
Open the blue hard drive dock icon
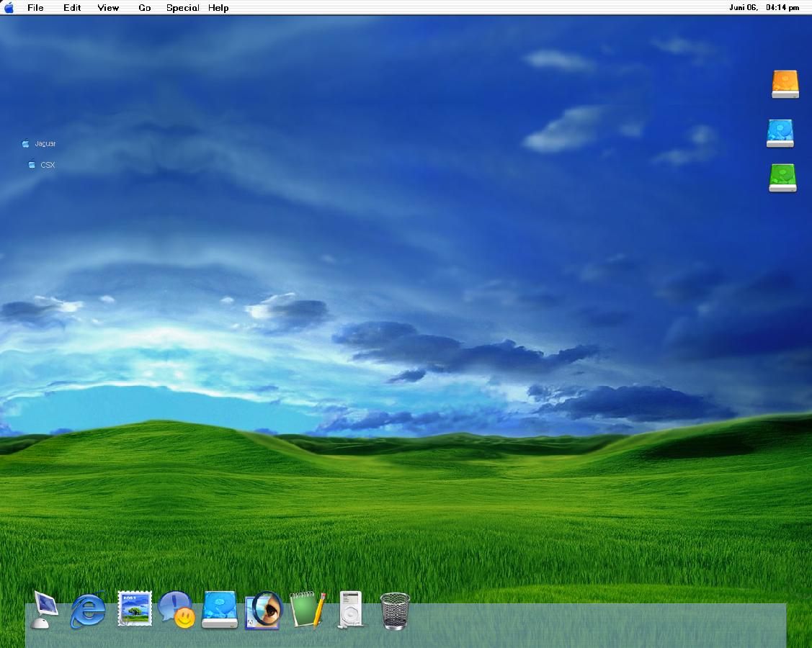tap(220, 610)
